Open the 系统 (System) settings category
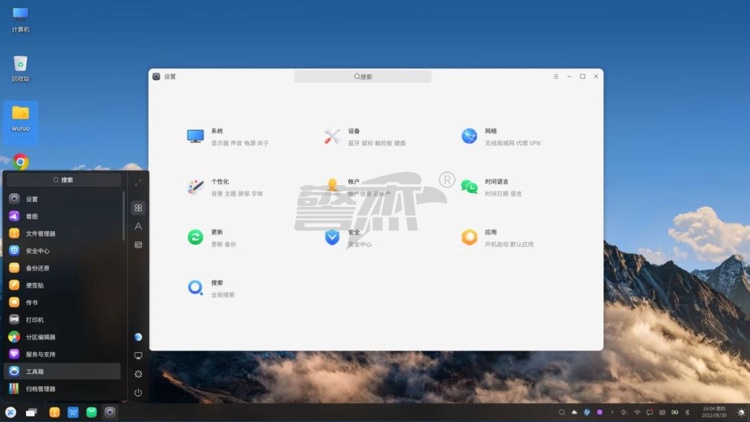Screen dimensions: 750x422 pyautogui.click(x=196, y=136)
